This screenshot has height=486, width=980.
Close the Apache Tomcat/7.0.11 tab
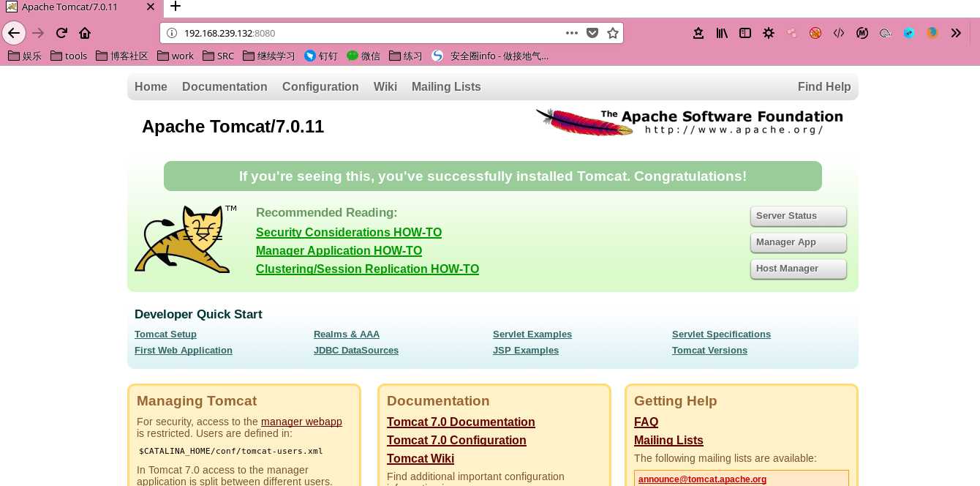coord(150,7)
